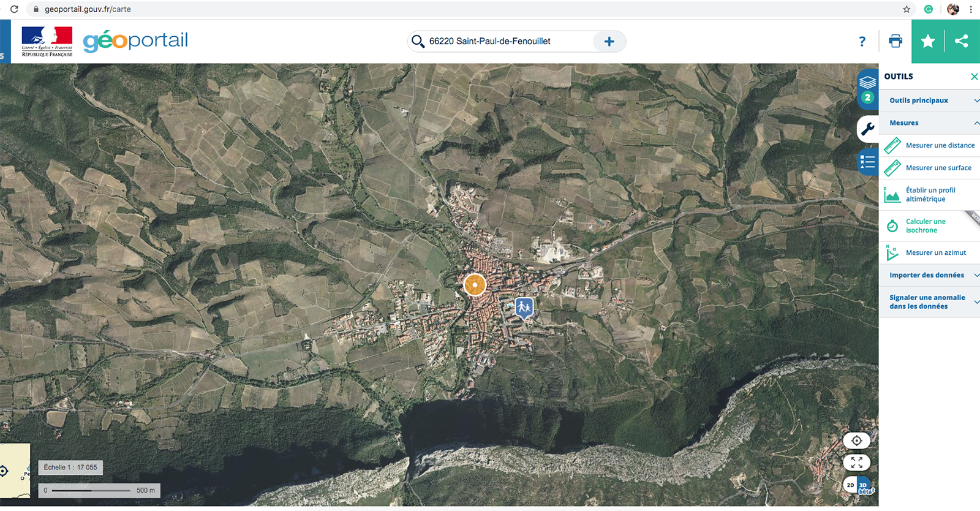
Task: Click the favorites star icon
Action: click(928, 41)
